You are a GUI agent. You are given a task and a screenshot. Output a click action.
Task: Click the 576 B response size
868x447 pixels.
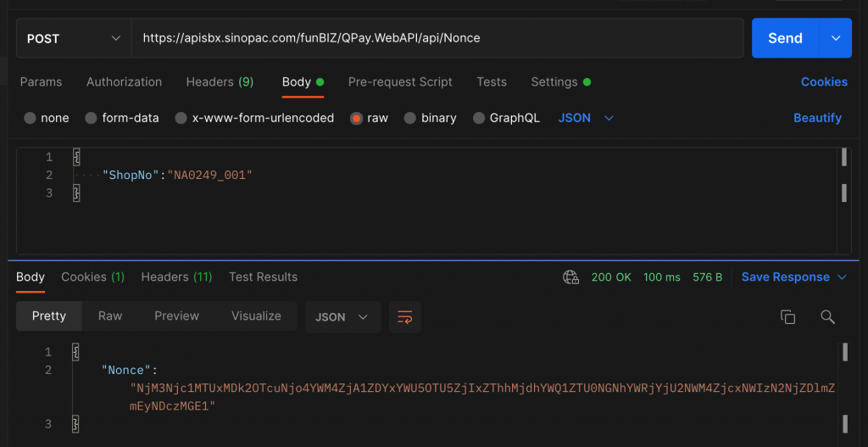708,277
